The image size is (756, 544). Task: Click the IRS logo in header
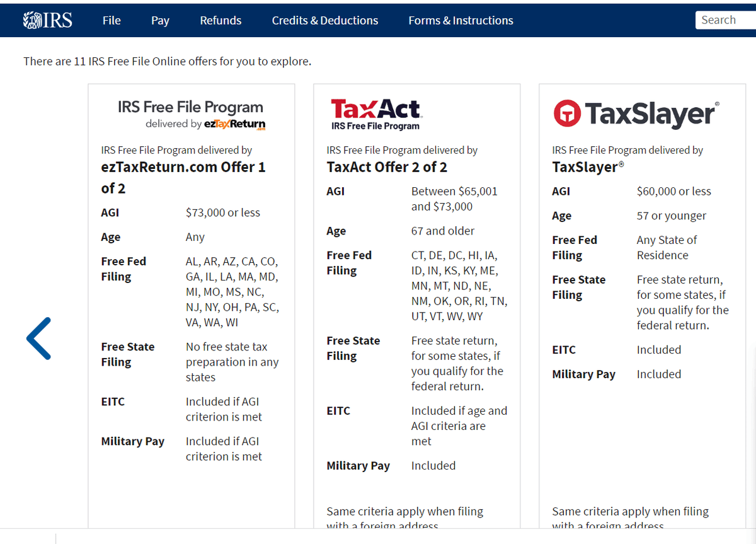click(x=47, y=20)
